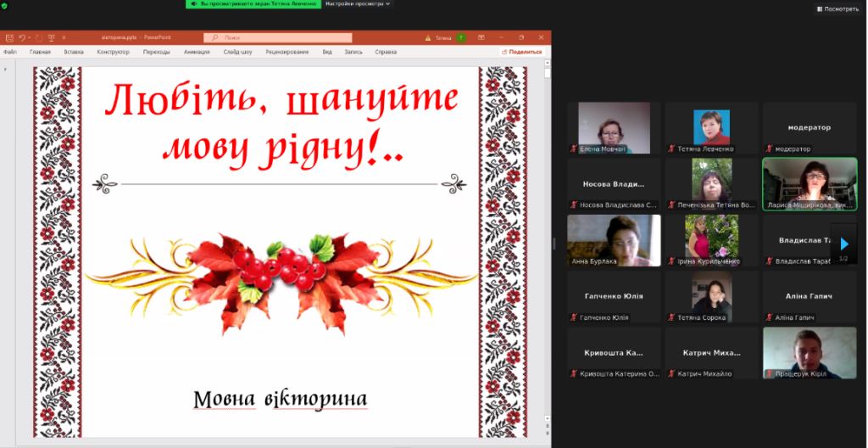The image size is (868, 448).
Task: Click the PowerPoint save icon
Action: coord(8,37)
